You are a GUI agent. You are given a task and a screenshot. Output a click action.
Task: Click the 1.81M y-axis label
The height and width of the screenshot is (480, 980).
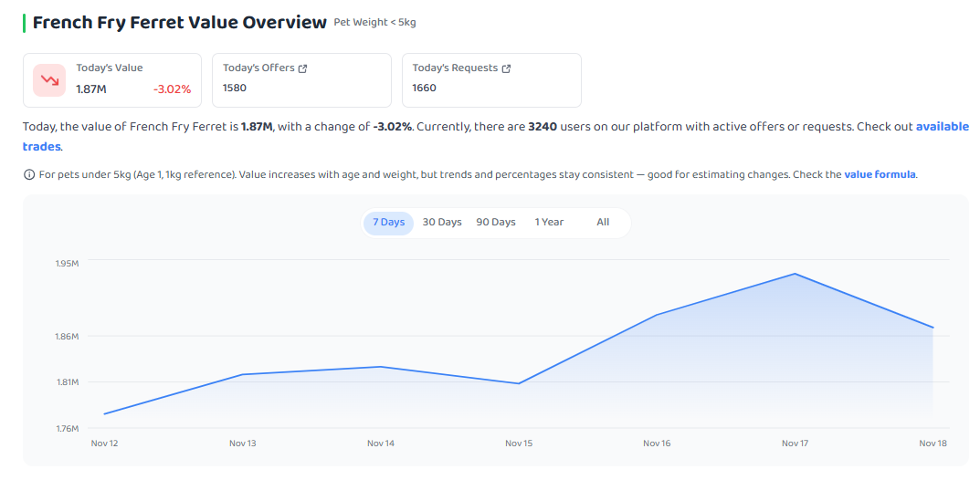click(67, 382)
